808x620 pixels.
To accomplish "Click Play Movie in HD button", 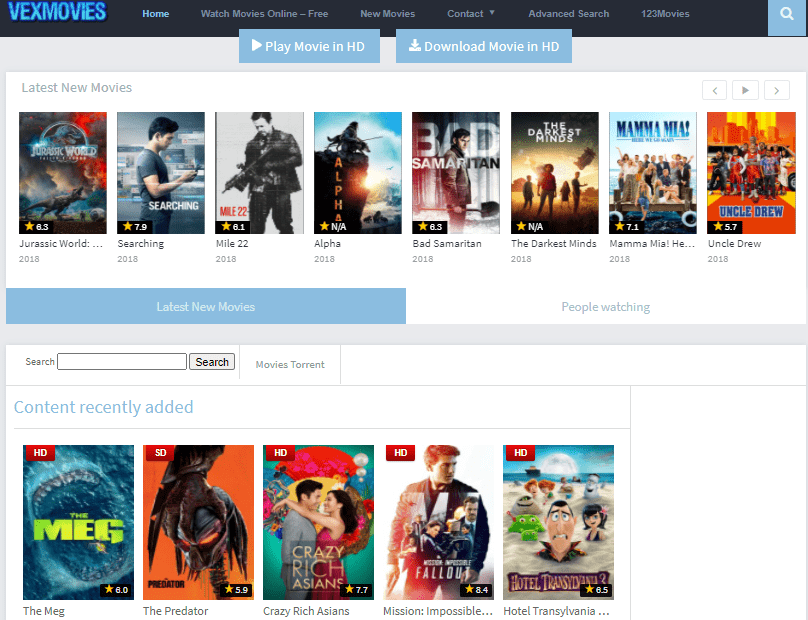I will (309, 46).
